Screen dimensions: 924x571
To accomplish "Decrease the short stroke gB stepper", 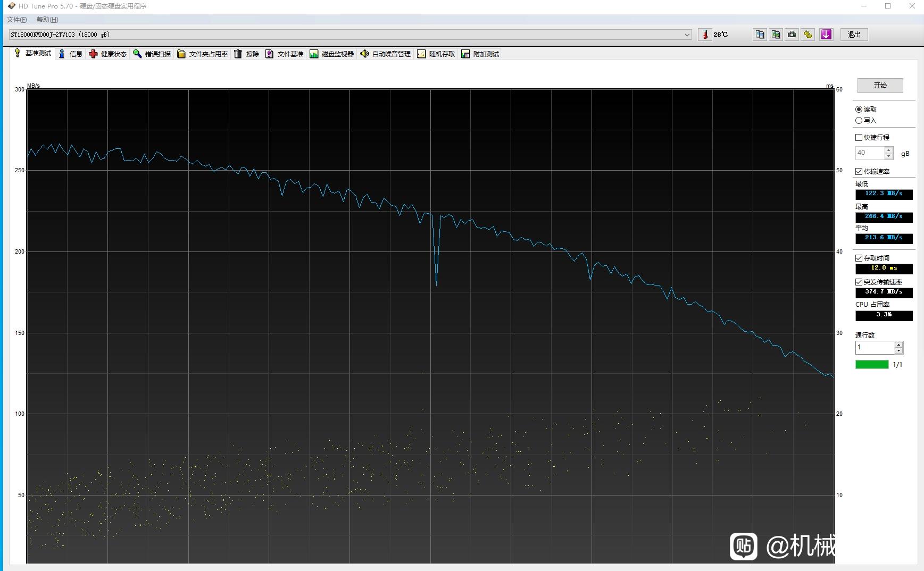I will (888, 156).
